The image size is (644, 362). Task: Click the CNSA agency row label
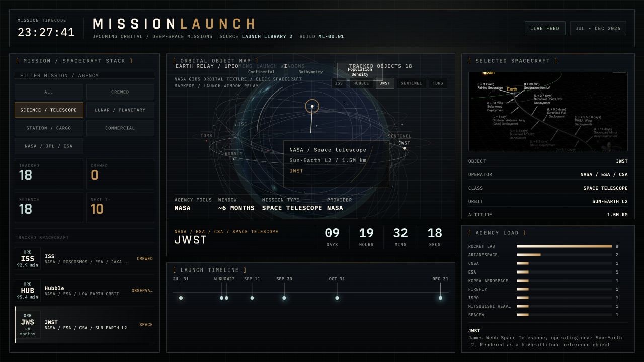click(473, 263)
